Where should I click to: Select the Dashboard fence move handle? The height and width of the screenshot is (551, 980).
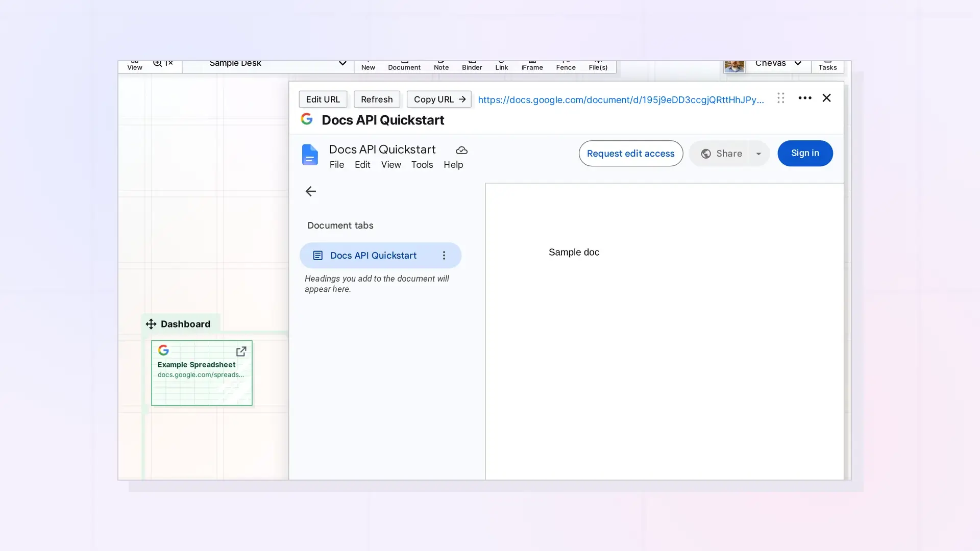151,324
